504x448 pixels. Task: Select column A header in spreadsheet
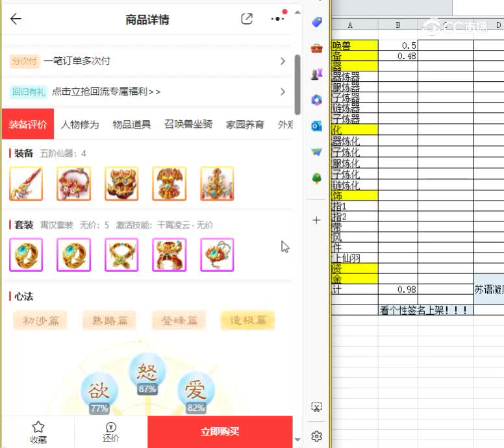[x=355, y=25]
